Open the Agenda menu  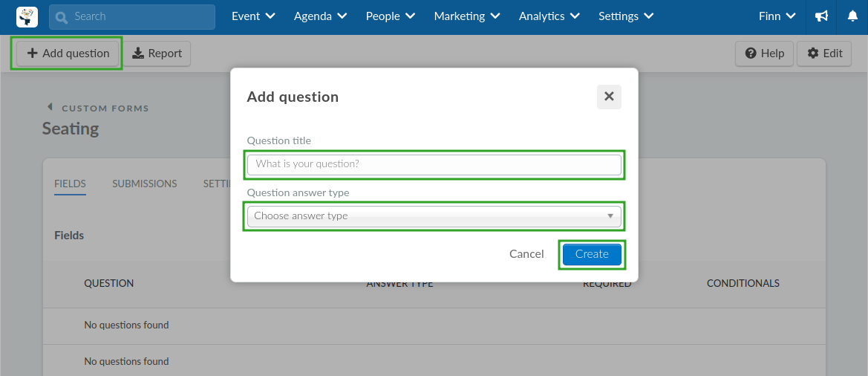321,16
